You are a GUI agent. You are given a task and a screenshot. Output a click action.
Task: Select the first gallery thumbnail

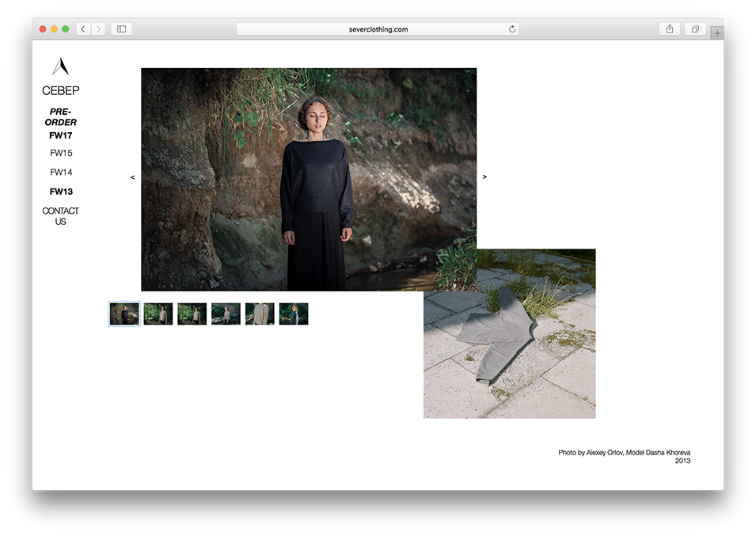(124, 314)
